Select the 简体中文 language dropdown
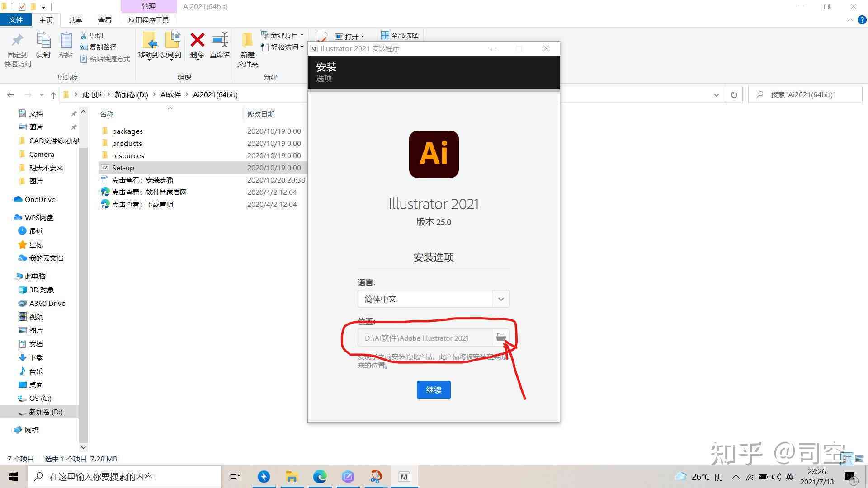Viewport: 868px width, 488px height. pyautogui.click(x=433, y=299)
